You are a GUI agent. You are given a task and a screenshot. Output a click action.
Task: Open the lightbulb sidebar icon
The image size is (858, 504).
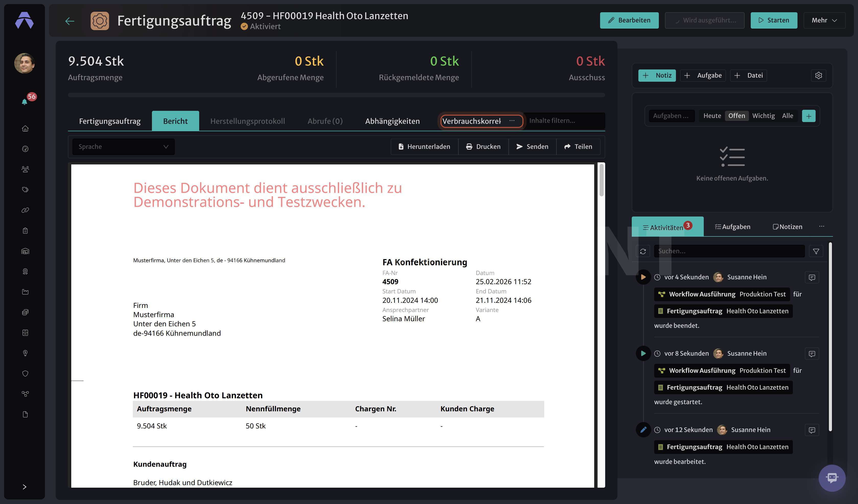pos(25,353)
